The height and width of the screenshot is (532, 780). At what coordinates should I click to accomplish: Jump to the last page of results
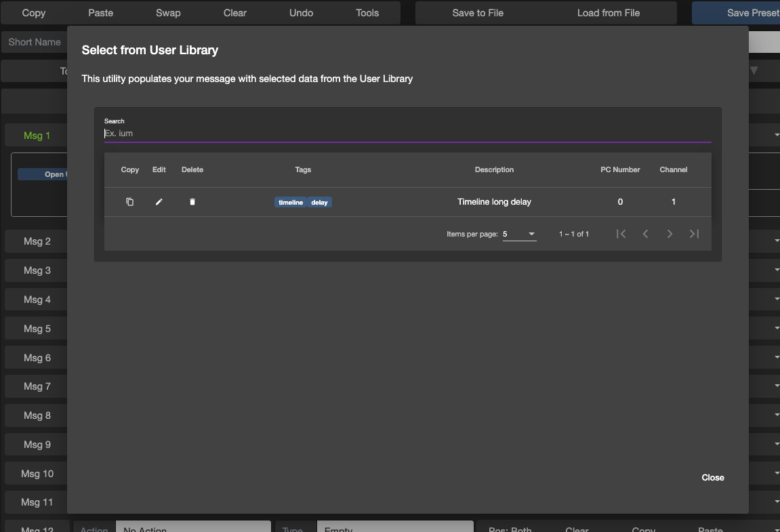click(x=694, y=234)
